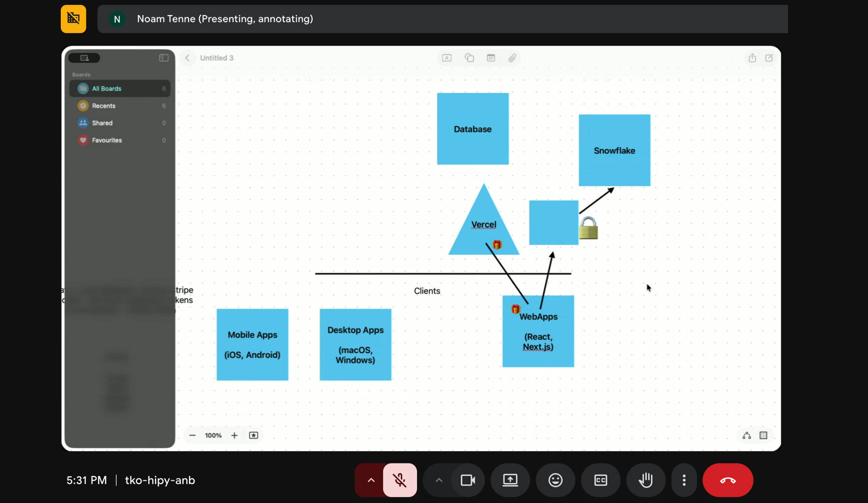Image resolution: width=868 pixels, height=503 pixels.
Task: Click the present screen button
Action: (510, 480)
